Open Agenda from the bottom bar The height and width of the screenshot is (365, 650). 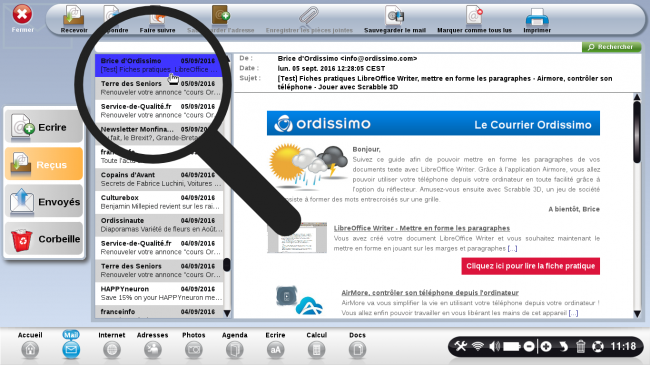(x=235, y=345)
